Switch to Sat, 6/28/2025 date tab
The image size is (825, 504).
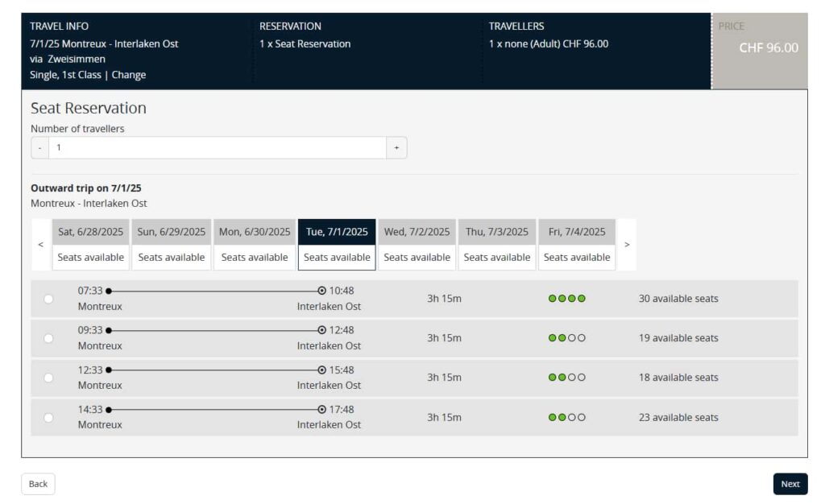[91, 245]
